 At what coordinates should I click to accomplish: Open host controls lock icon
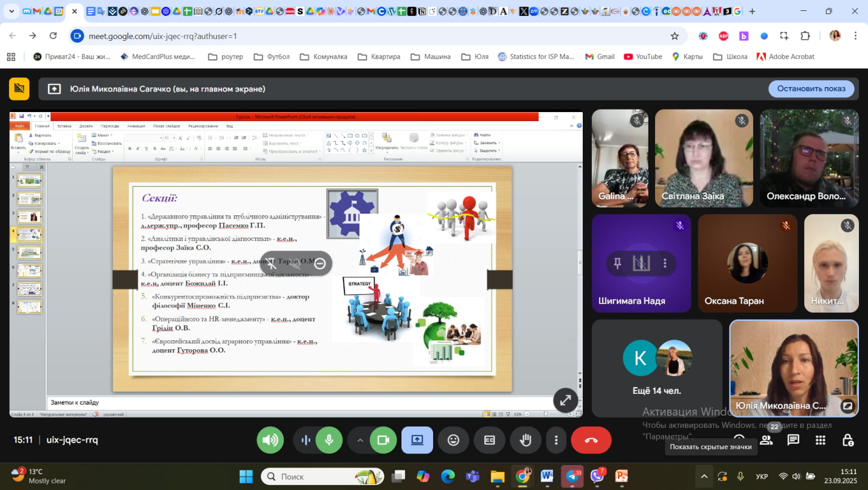[847, 440]
